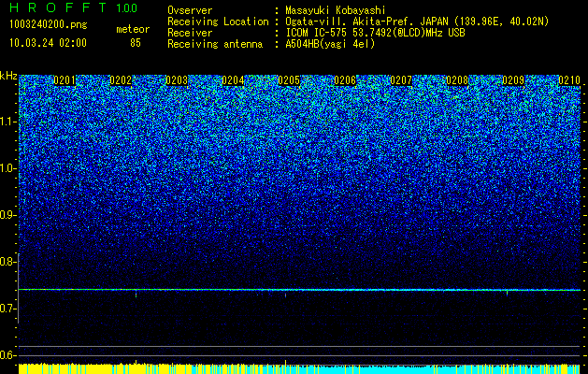Click the 'Receiving antenna' label
This screenshot has width=588, height=374.
click(215, 44)
